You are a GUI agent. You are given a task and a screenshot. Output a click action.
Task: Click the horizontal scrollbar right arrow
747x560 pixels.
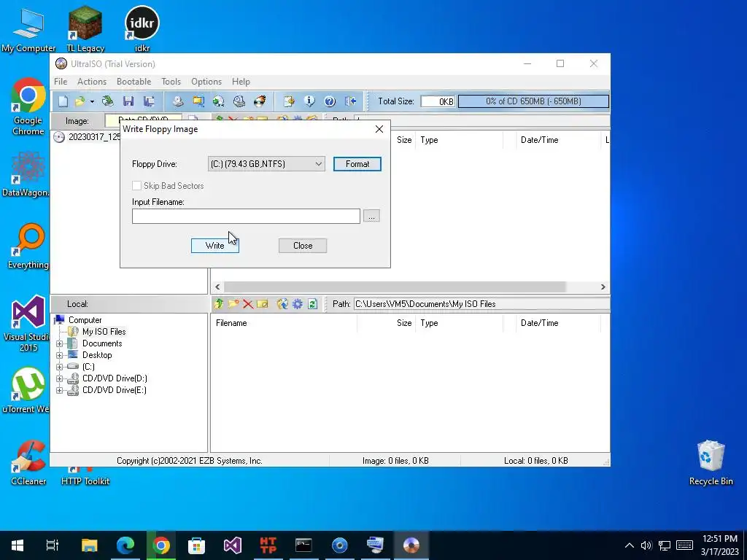603,287
